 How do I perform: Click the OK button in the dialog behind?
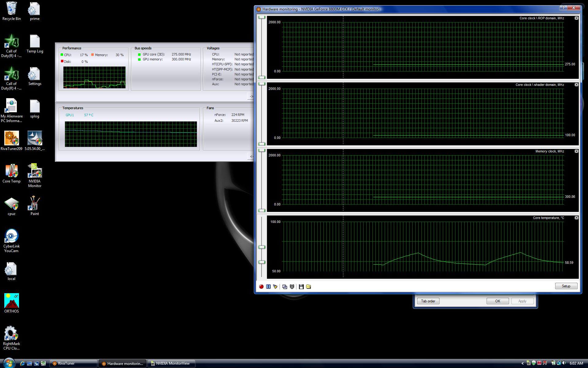tap(498, 301)
